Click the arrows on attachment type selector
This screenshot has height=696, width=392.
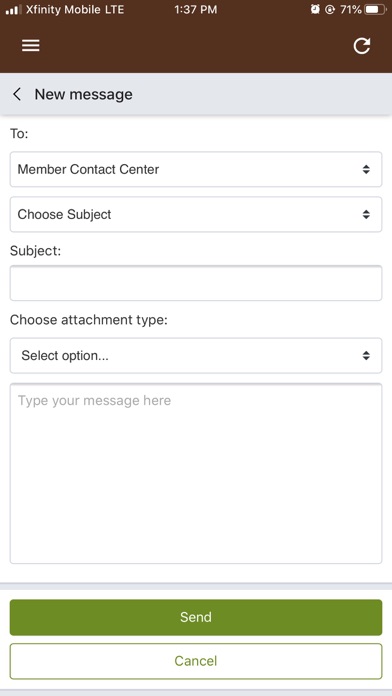366,356
